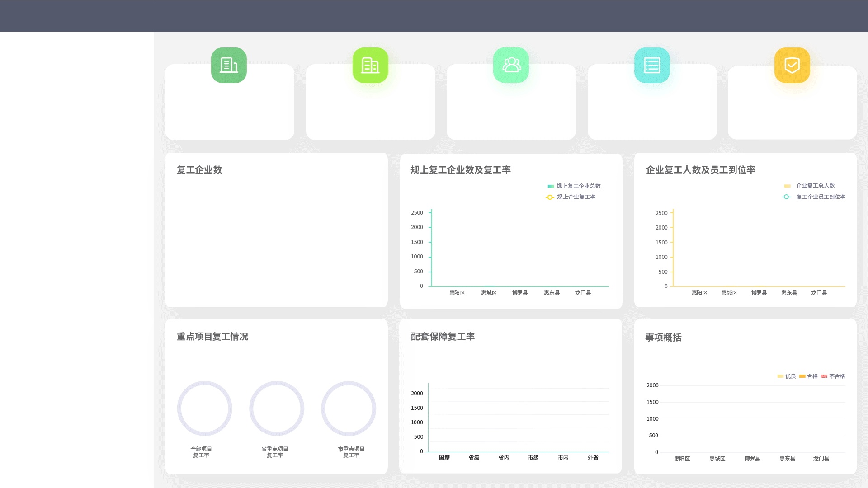Click the 复工企业数 panel title
Image resolution: width=868 pixels, height=488 pixels.
pos(199,170)
